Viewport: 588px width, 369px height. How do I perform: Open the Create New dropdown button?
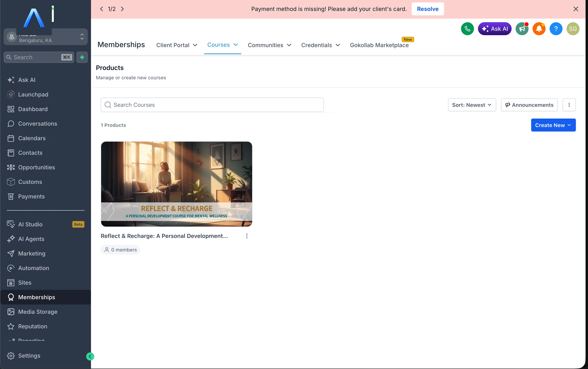(x=553, y=125)
